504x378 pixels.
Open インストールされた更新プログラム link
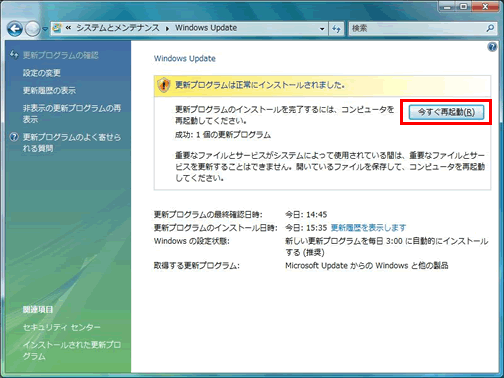(72, 350)
